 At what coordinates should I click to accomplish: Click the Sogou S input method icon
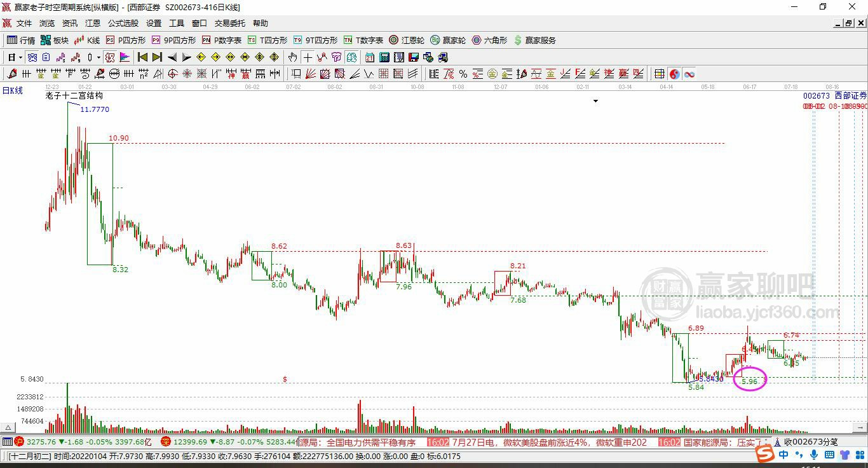[766, 454]
